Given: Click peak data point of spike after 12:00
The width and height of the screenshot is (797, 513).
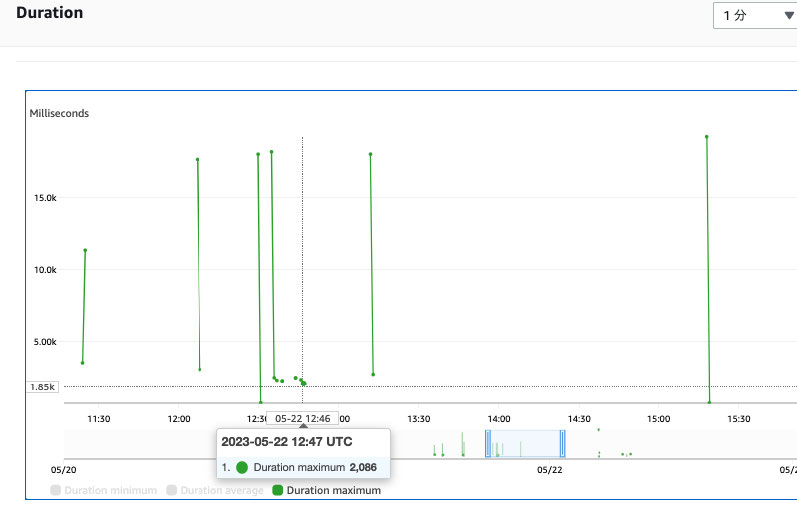Looking at the screenshot, I should click(197, 159).
